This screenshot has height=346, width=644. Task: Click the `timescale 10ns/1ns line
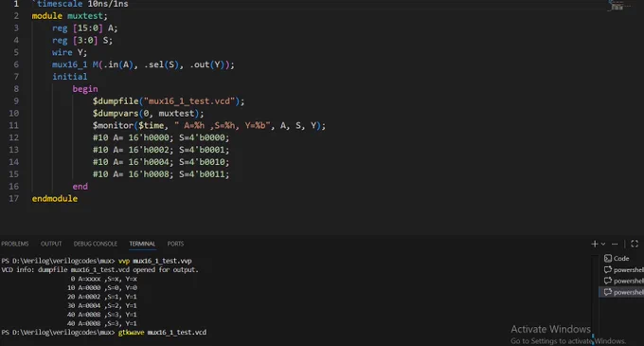(80, 4)
